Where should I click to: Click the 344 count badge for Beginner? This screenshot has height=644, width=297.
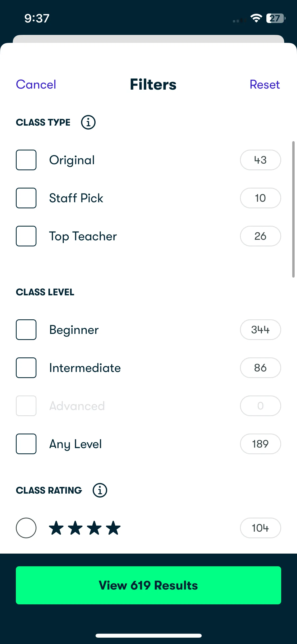coord(260,330)
